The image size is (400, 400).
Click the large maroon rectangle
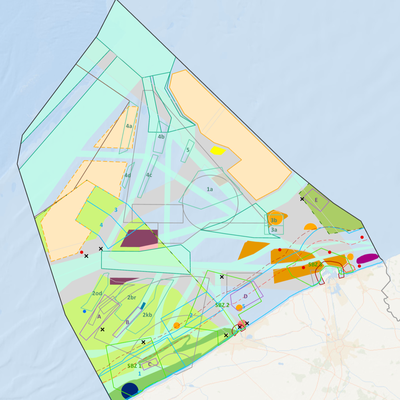pos(139,238)
